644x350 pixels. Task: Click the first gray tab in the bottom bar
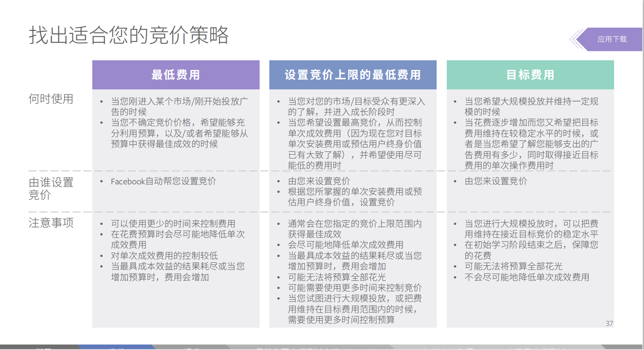[40, 347]
